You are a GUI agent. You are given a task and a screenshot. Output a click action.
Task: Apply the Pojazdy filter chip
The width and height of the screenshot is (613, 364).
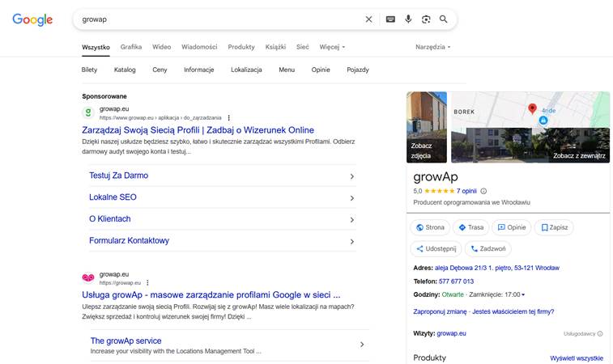tap(358, 70)
